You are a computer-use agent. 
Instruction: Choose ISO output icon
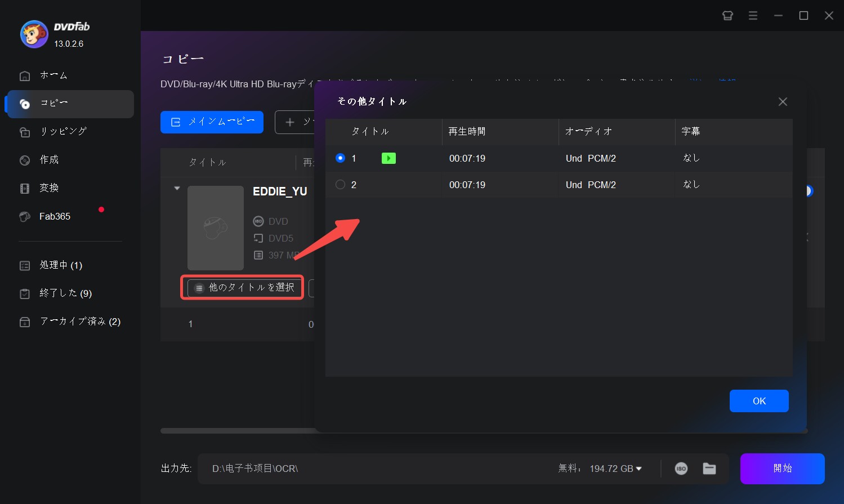681,469
